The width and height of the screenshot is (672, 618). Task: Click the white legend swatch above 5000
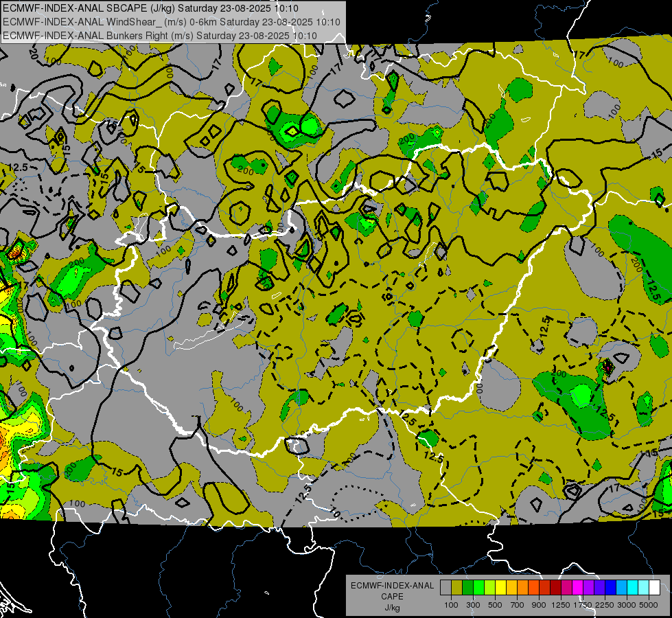[x=654, y=588]
